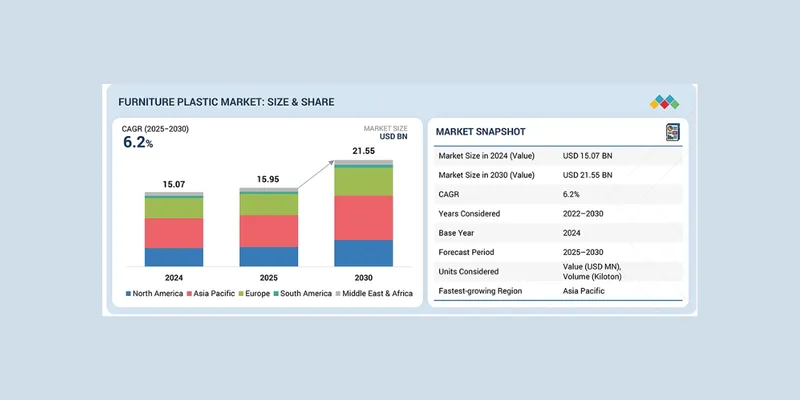Click the 'Fastest-growing Region' row label

coord(481,291)
